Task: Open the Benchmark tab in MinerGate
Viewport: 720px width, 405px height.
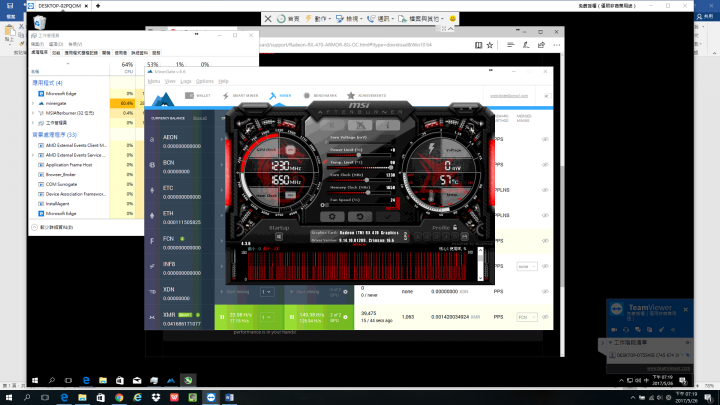Action: (320, 96)
